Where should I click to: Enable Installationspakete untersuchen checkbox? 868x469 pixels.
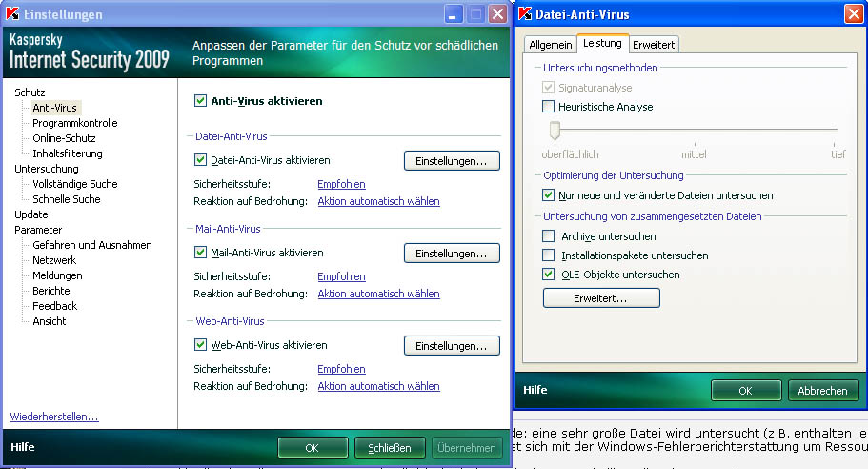(x=548, y=255)
